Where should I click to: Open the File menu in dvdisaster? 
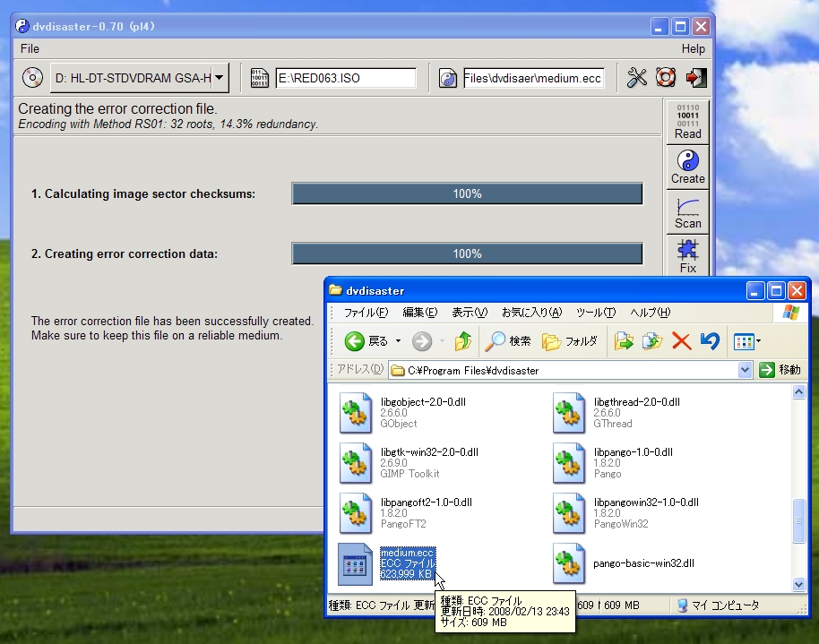point(30,48)
